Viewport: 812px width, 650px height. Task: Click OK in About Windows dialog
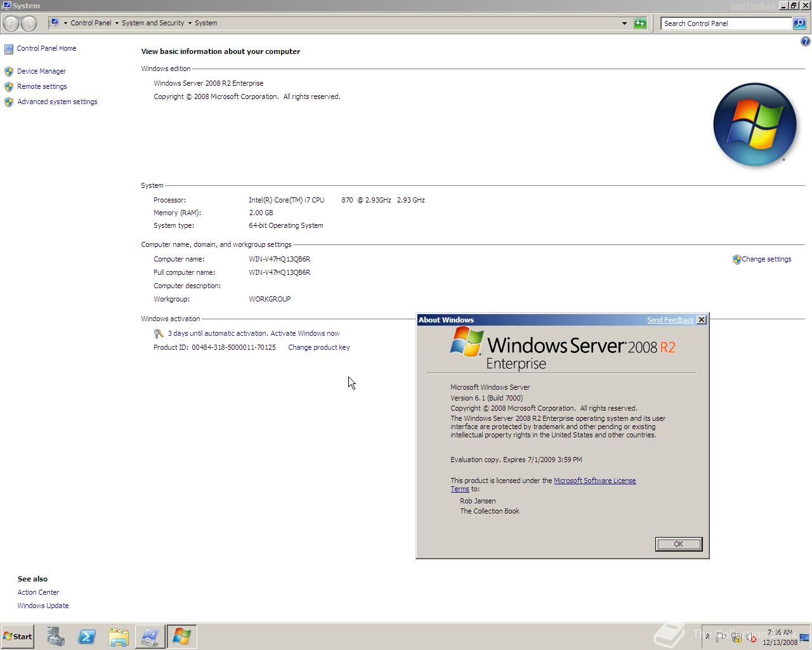tap(678, 544)
